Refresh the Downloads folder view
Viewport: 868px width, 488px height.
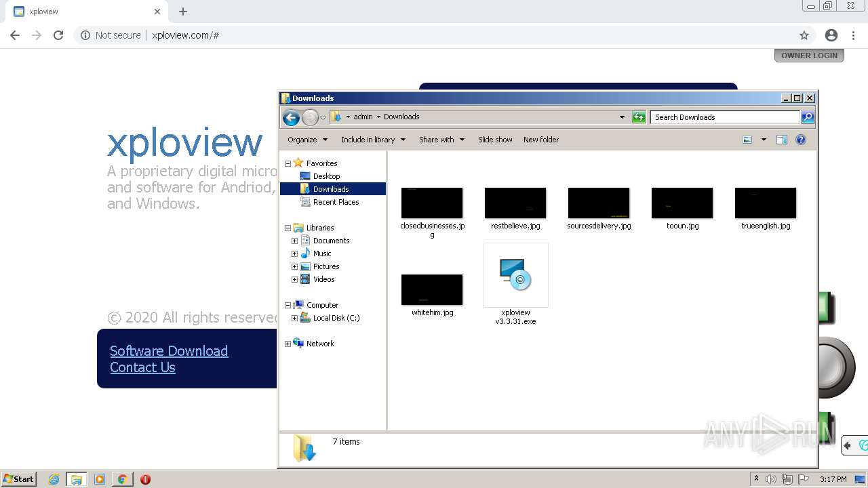tap(639, 117)
